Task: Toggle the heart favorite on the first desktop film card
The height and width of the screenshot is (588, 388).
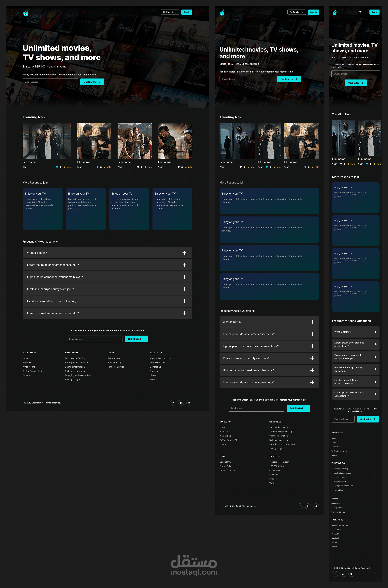Action: 57,167
